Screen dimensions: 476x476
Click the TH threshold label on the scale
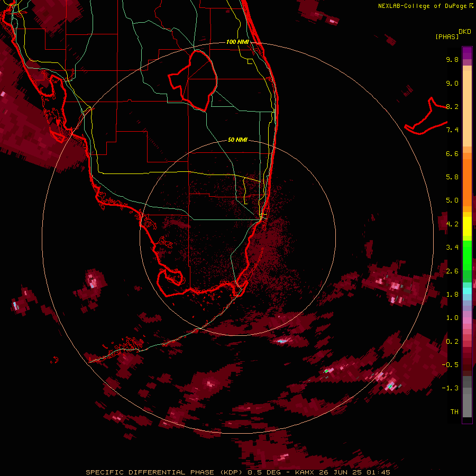(454, 412)
